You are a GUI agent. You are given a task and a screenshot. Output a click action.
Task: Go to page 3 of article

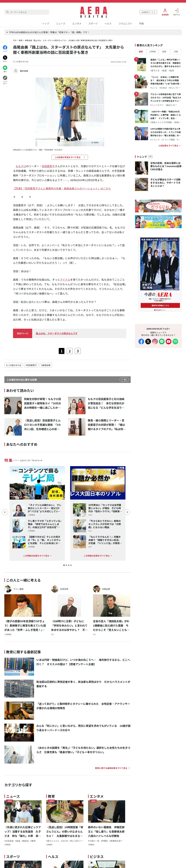pos(78,351)
